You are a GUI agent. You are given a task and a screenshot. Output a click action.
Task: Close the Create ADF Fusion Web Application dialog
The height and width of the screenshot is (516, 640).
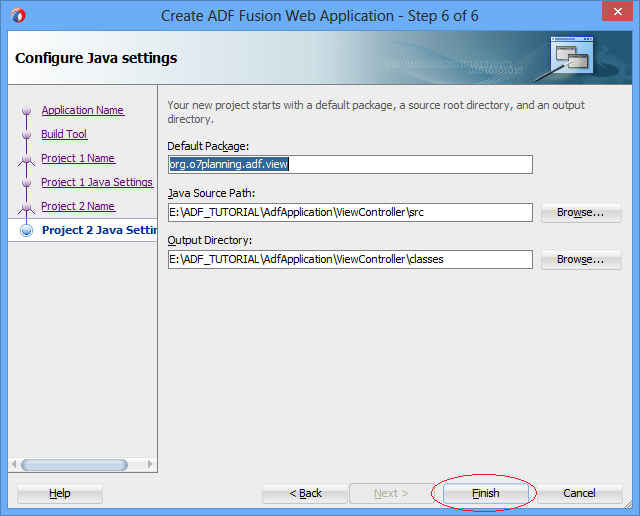pos(618,11)
